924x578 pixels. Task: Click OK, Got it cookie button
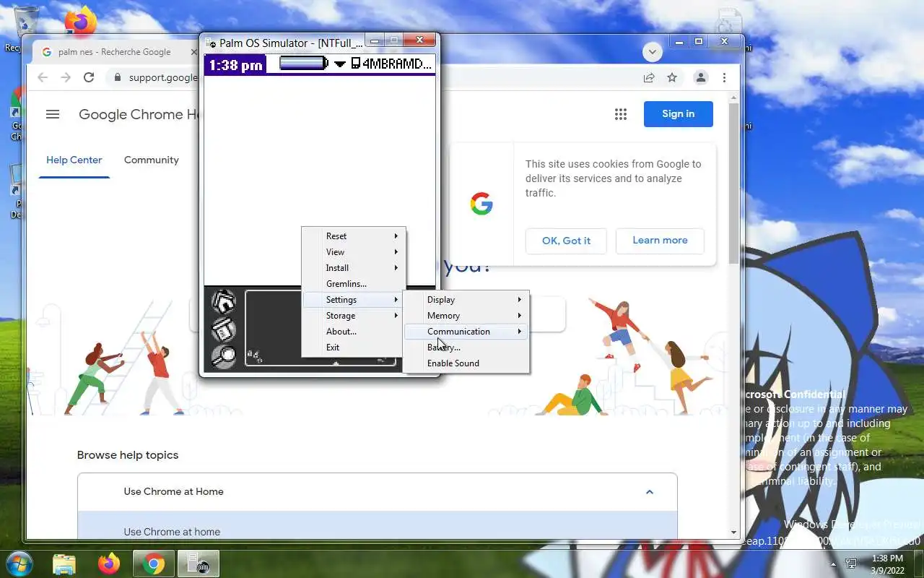click(x=566, y=241)
